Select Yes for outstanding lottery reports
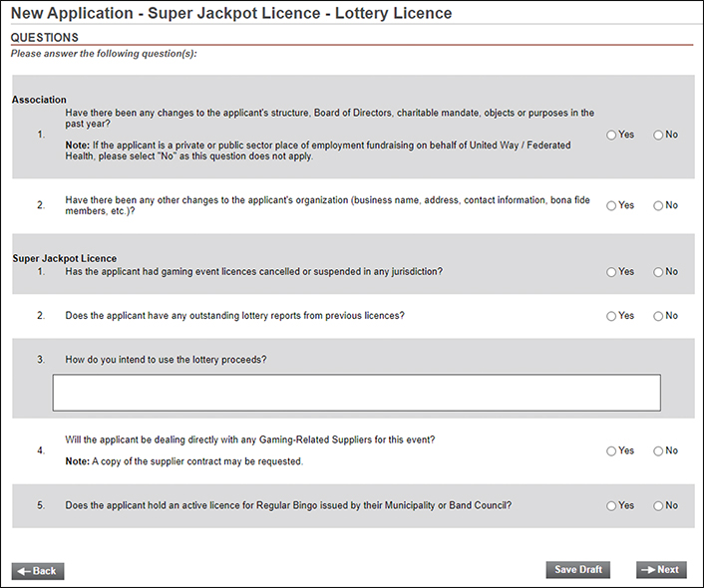The width and height of the screenshot is (704, 588). pos(611,316)
